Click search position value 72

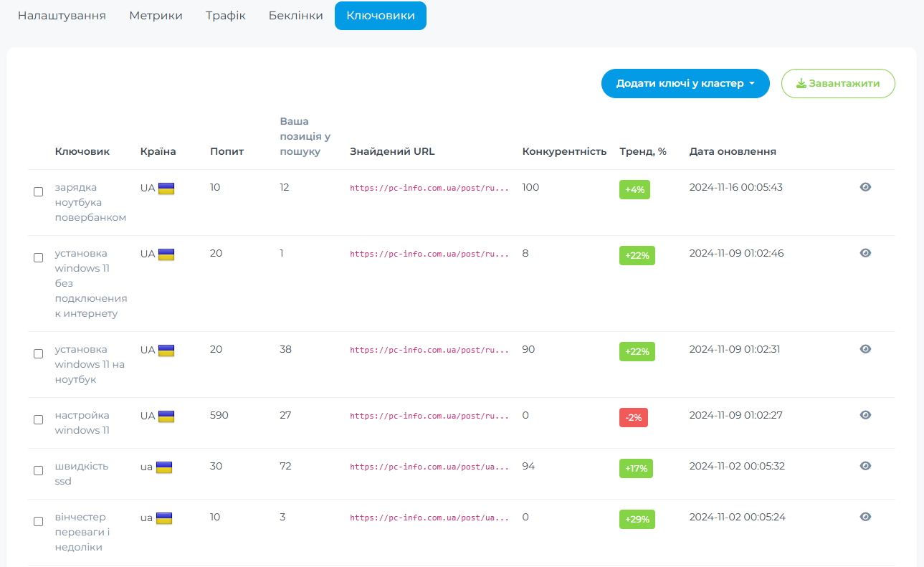286,466
